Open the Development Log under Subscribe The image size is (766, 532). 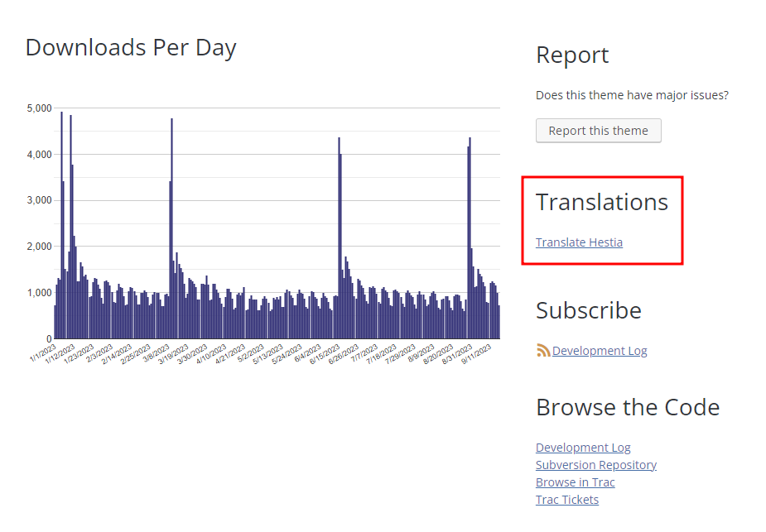pos(600,350)
